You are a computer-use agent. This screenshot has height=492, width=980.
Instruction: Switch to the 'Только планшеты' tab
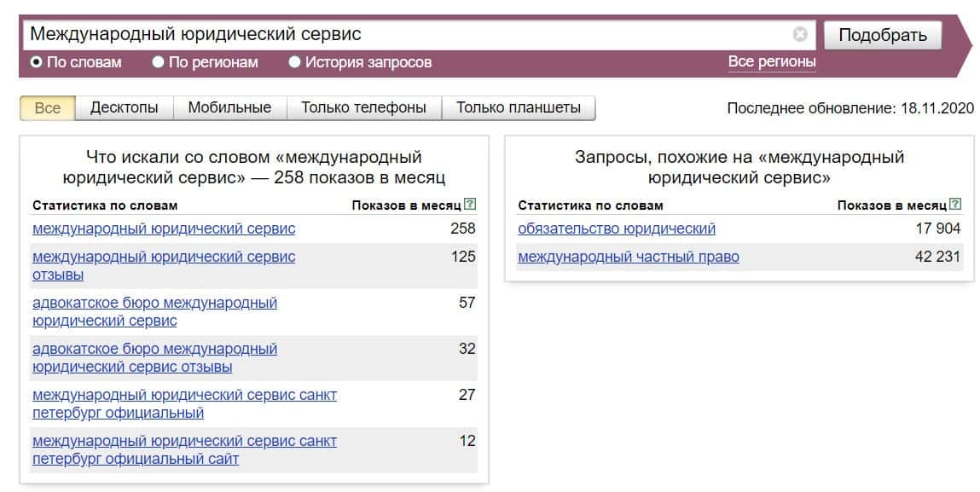pos(519,108)
